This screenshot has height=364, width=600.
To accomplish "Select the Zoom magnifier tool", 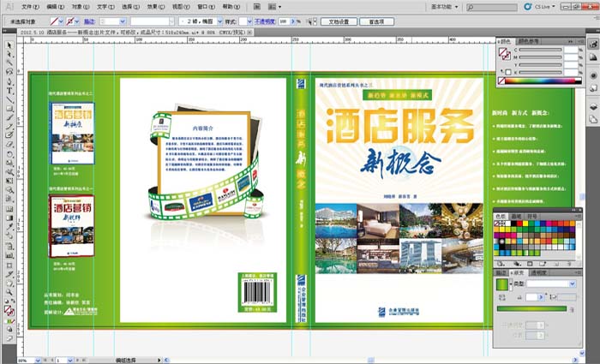I will point(9,293).
